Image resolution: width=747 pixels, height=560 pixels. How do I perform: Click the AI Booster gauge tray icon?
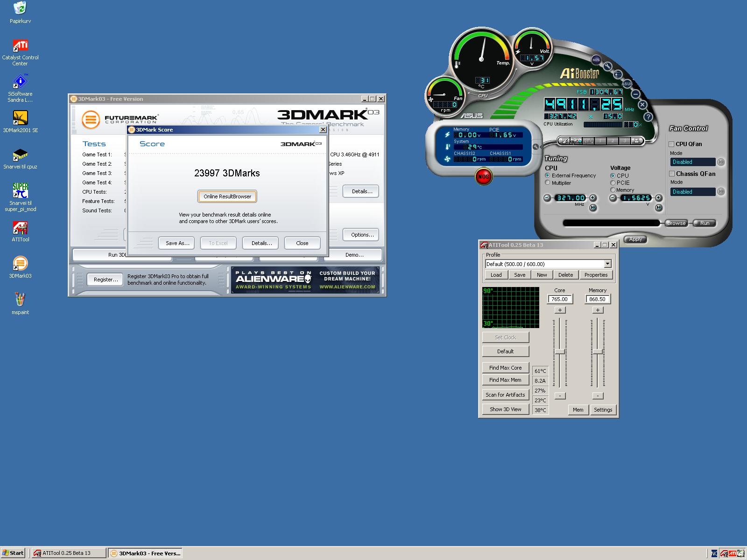741,553
